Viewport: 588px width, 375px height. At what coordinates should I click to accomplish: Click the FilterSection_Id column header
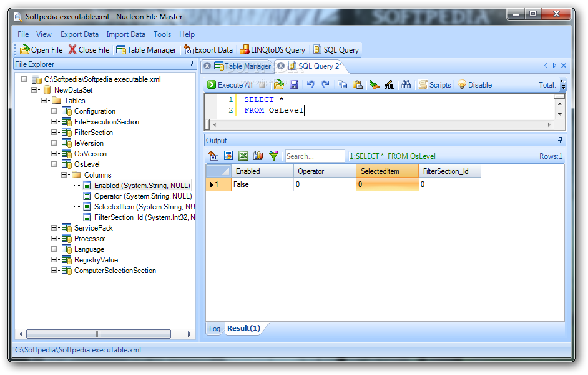click(x=449, y=171)
